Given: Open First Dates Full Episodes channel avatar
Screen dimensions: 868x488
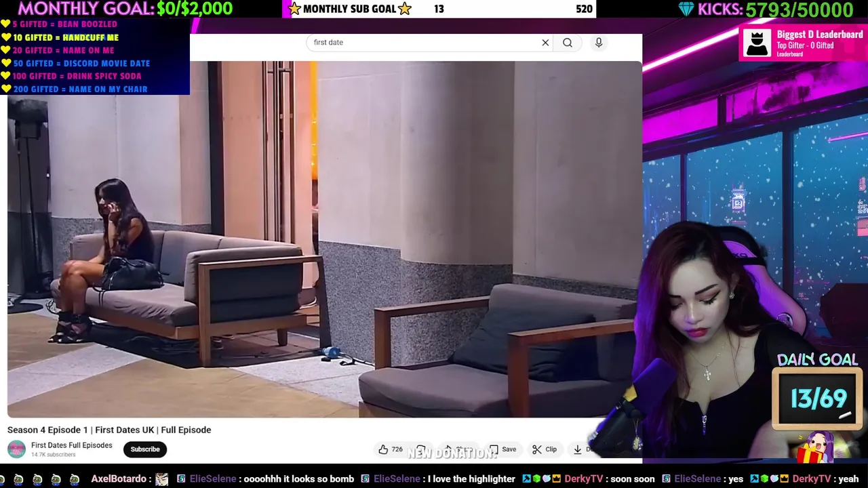Looking at the screenshot, I should point(16,449).
